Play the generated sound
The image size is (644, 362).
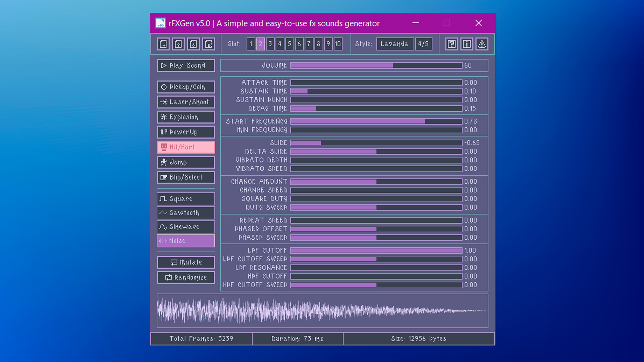[x=185, y=65]
